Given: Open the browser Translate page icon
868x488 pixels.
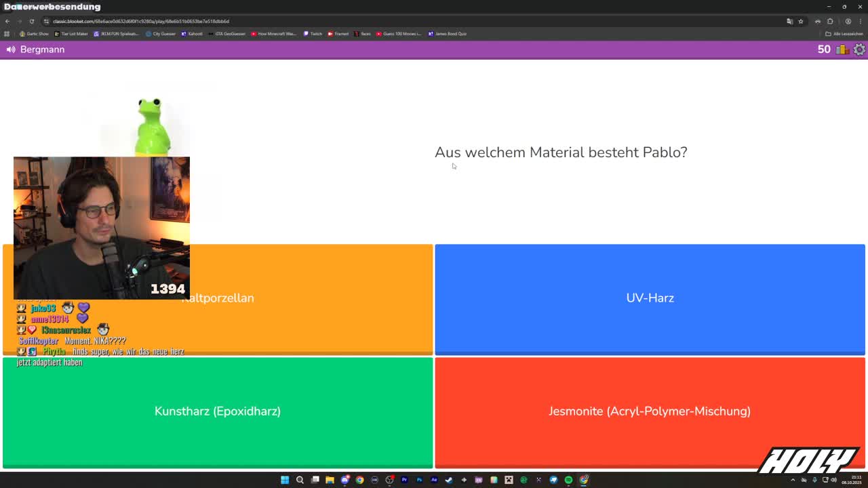Looking at the screenshot, I should [789, 21].
